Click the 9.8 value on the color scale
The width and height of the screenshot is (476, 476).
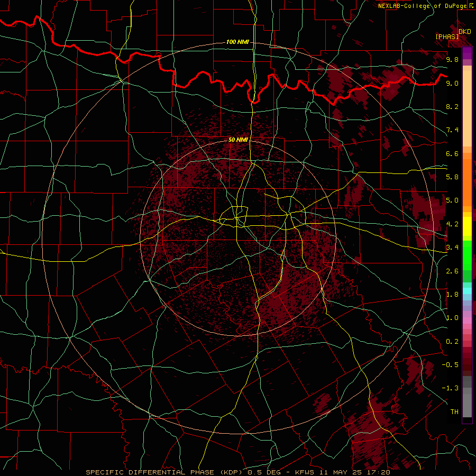tap(452, 59)
